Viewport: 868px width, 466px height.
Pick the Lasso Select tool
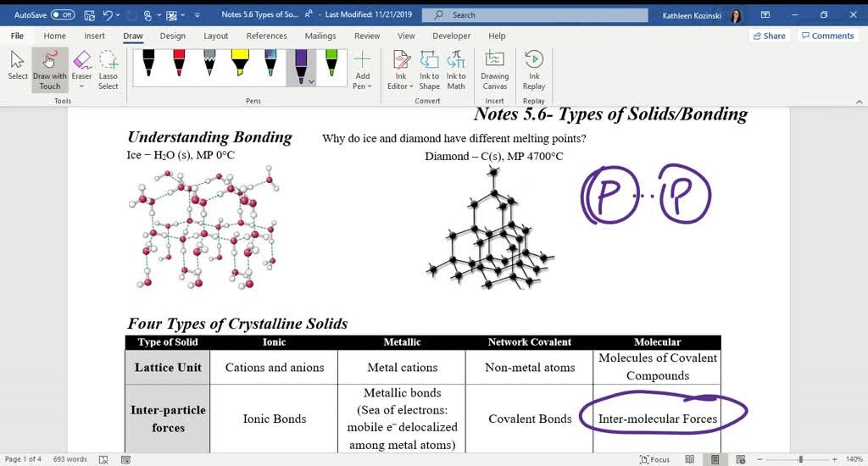coord(108,70)
